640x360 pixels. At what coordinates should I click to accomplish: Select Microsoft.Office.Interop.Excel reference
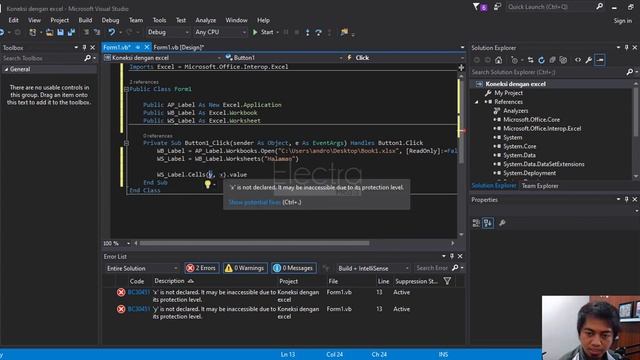[542, 129]
